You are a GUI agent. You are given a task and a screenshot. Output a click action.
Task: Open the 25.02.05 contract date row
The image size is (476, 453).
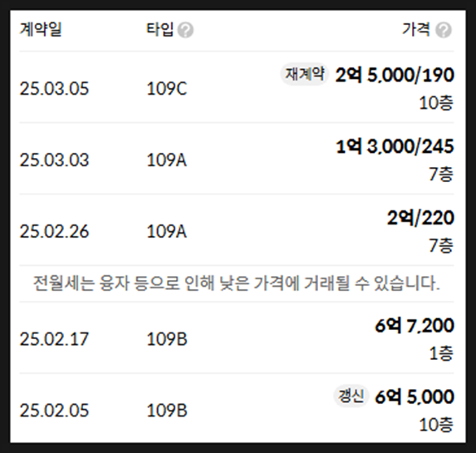(237, 409)
